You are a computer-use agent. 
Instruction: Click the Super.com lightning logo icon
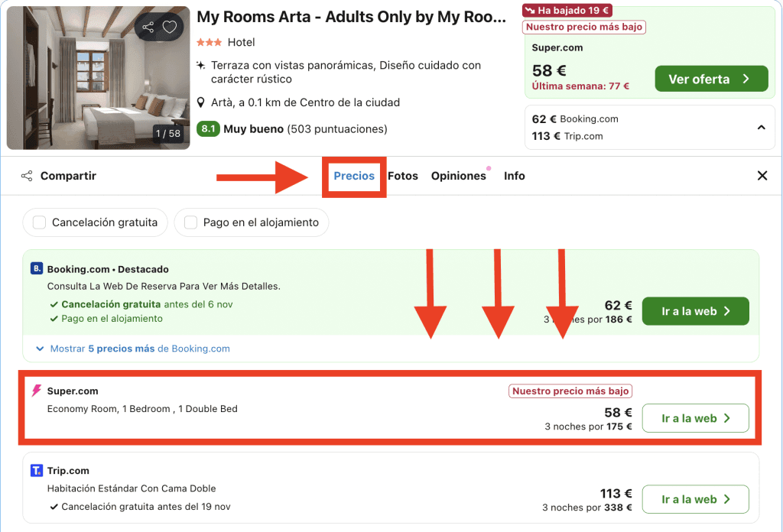37,391
